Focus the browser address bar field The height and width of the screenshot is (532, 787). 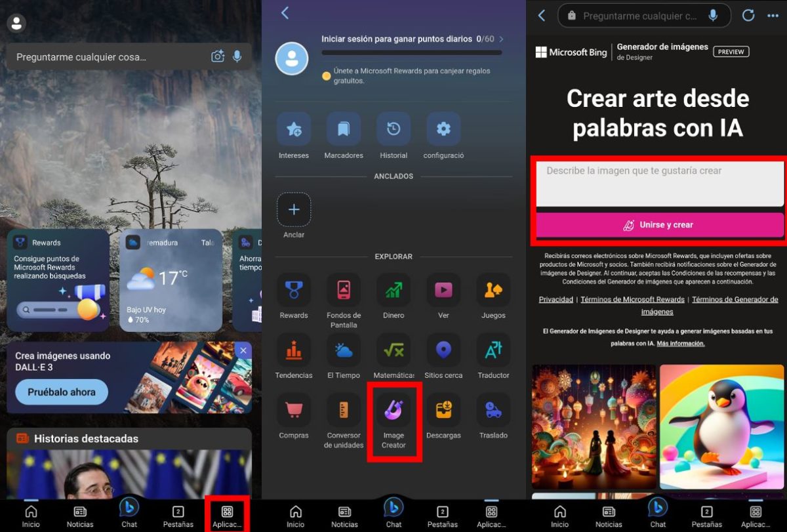[x=643, y=15]
